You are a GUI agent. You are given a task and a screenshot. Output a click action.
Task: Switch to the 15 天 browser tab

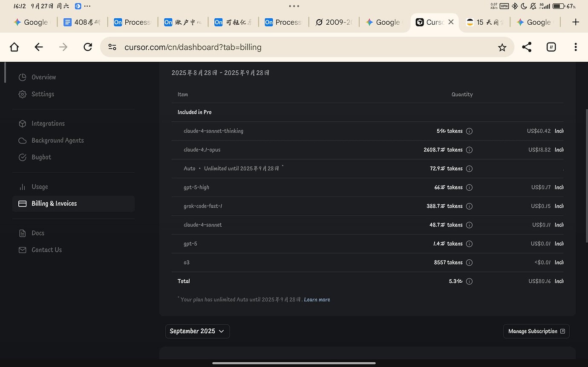(485, 22)
